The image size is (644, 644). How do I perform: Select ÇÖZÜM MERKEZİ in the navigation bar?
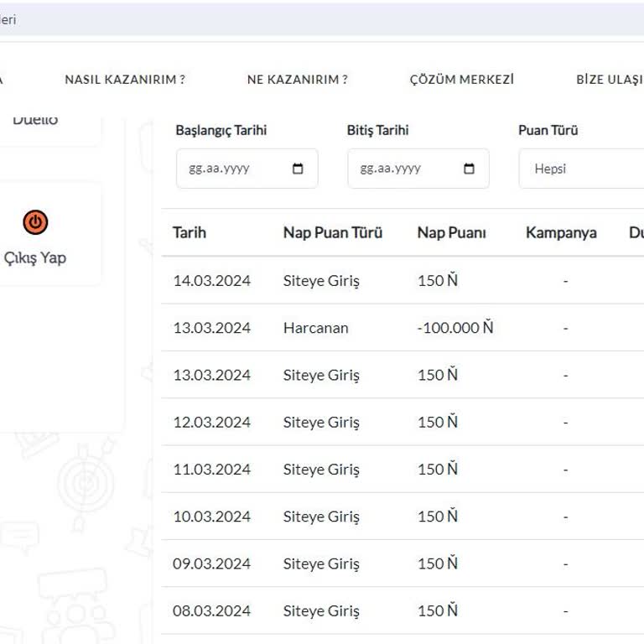coord(461,80)
